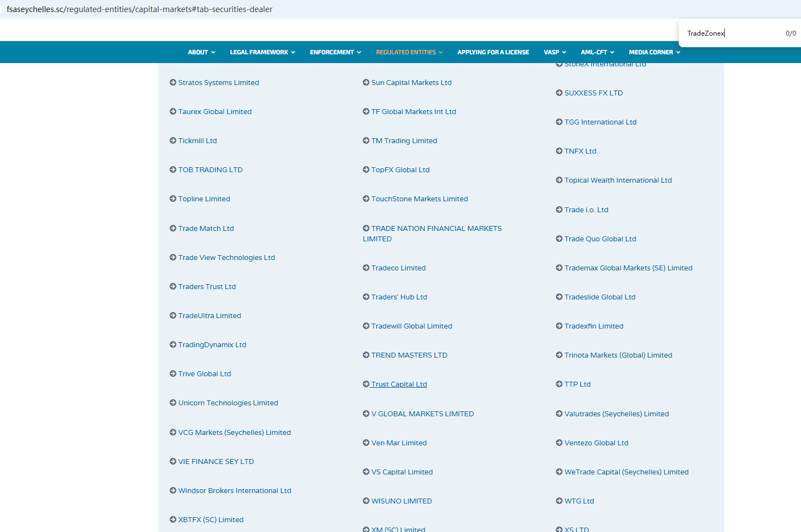This screenshot has height=532, width=801.
Task: Open WeTrade Capital (Seychelles) Limited entry
Action: pyautogui.click(x=627, y=472)
